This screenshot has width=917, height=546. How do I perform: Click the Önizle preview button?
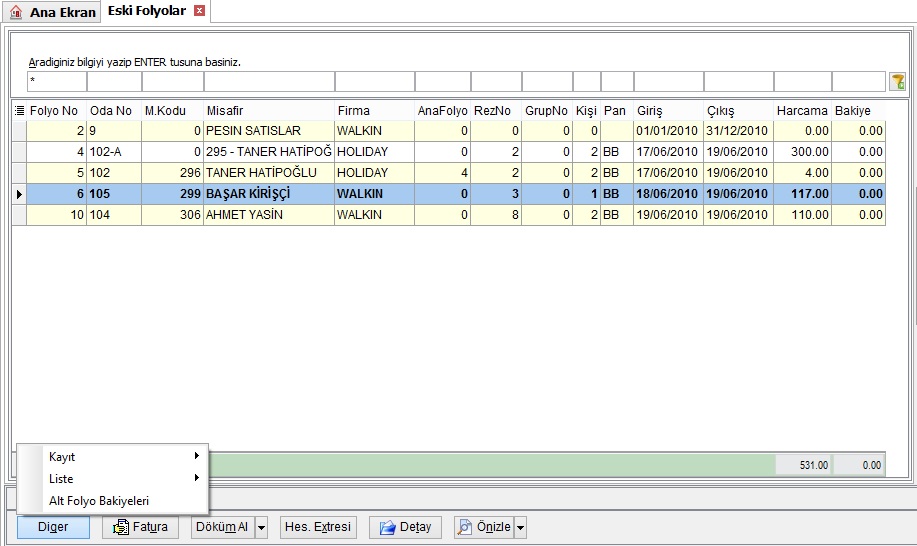click(x=485, y=527)
